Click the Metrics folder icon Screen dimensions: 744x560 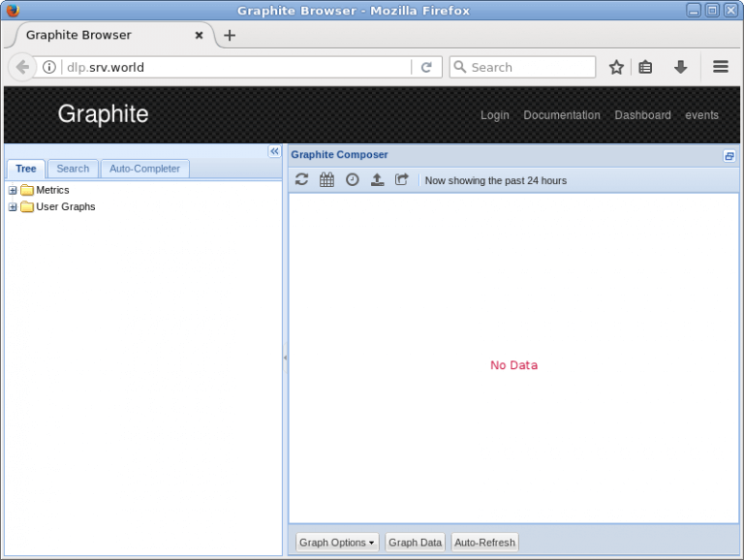[27, 190]
